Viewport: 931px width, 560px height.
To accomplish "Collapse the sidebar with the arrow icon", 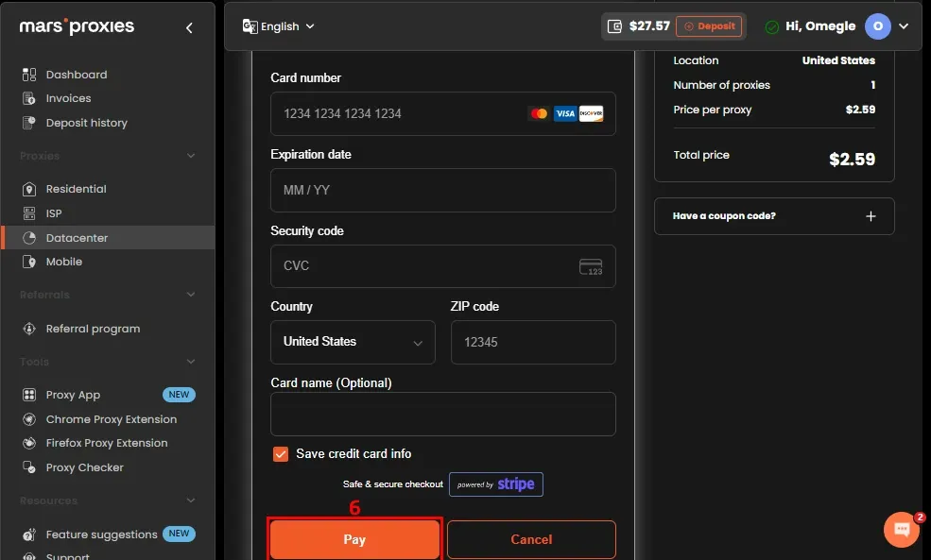I will click(x=189, y=28).
